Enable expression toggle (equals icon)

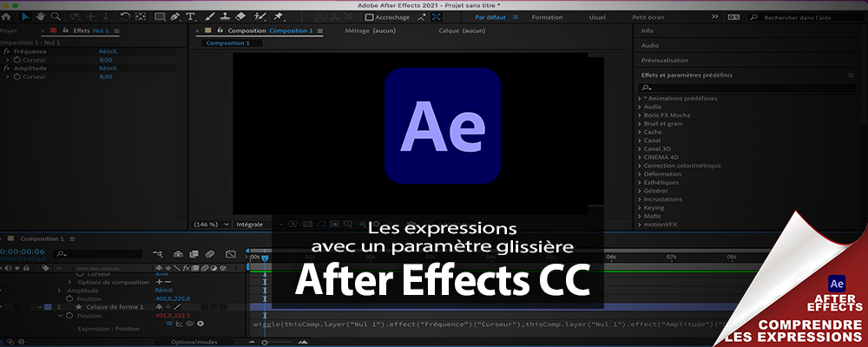[x=170, y=324]
